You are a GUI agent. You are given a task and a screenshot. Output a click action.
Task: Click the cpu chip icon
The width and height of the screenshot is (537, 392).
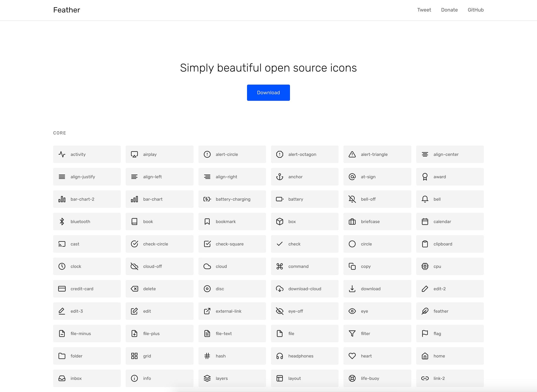click(x=425, y=266)
